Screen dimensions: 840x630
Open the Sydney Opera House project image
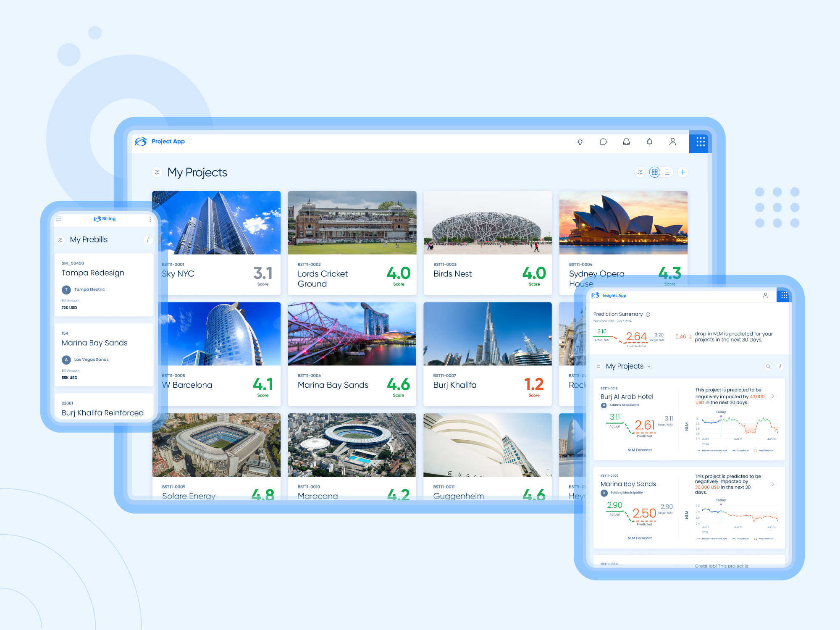pos(623,223)
